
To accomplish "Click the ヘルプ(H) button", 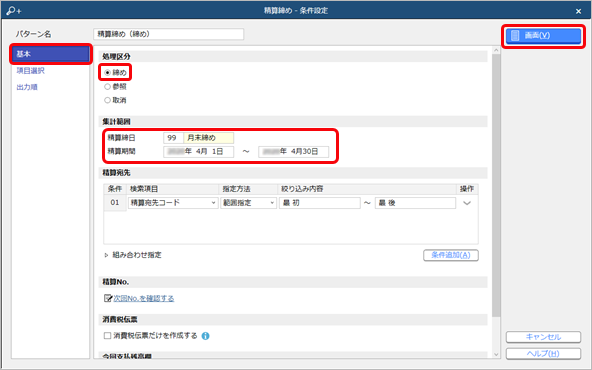I will (x=543, y=353).
